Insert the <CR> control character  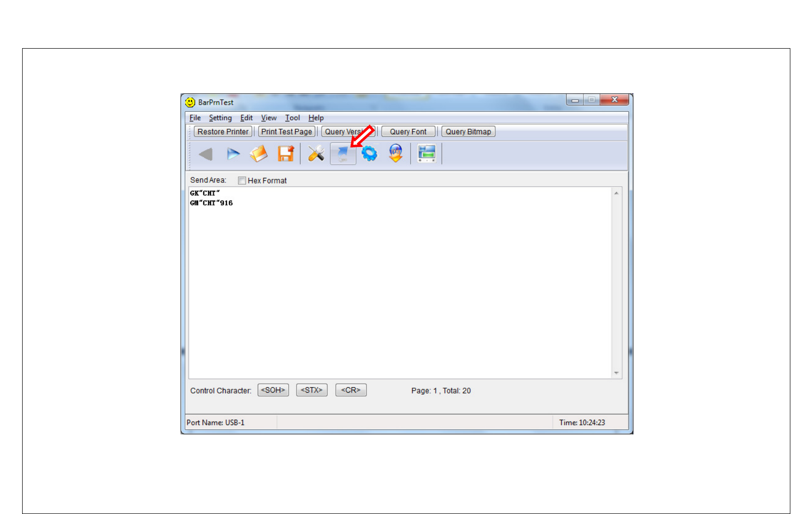coord(351,390)
